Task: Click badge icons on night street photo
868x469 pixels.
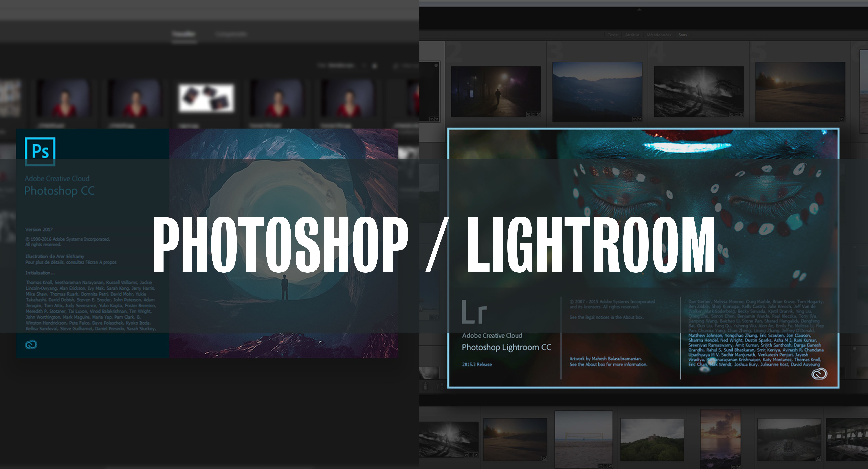Action: [x=533, y=114]
